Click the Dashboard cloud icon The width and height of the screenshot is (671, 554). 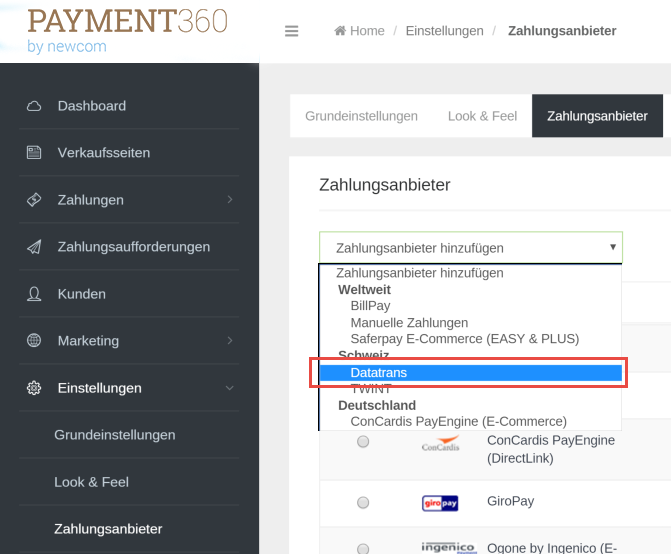pos(34,106)
